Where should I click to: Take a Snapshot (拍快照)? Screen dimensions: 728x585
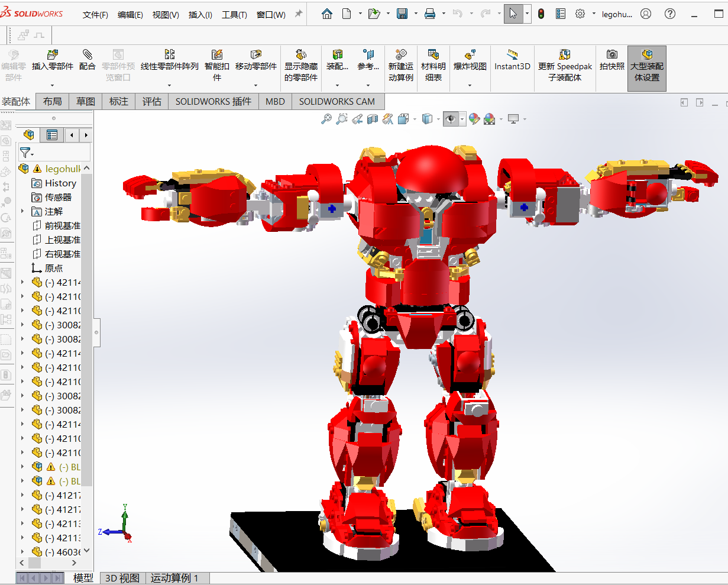(612, 61)
